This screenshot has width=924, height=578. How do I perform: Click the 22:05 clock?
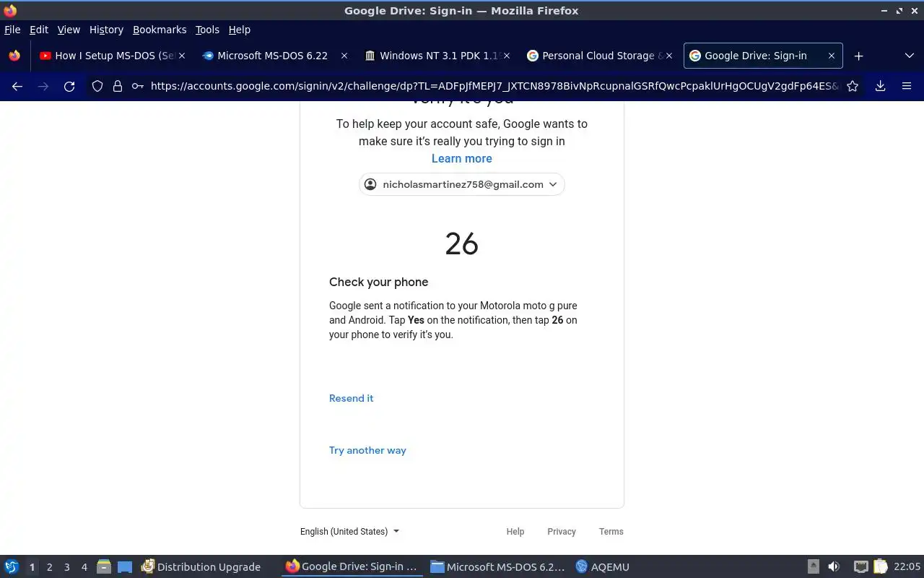click(907, 567)
